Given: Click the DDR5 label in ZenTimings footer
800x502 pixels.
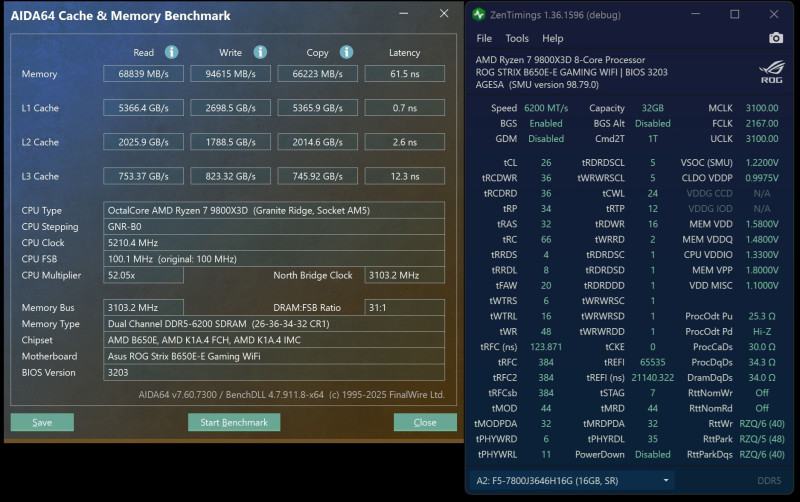Looking at the screenshot, I should pyautogui.click(x=769, y=481).
